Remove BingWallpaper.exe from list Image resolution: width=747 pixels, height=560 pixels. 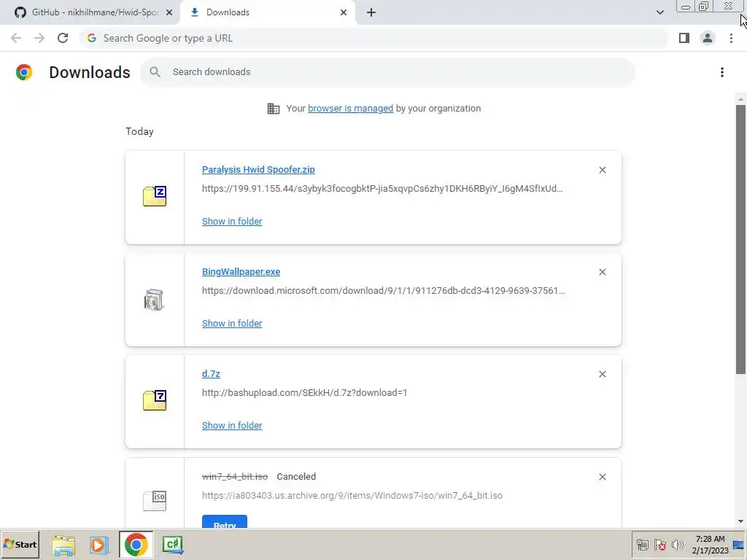(x=602, y=272)
